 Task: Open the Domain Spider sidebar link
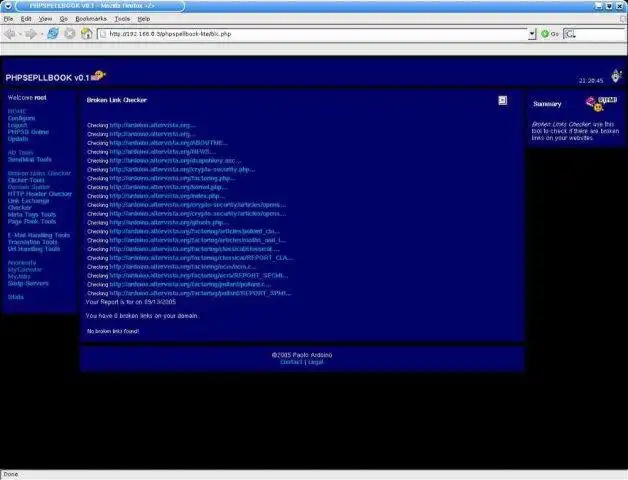29,187
